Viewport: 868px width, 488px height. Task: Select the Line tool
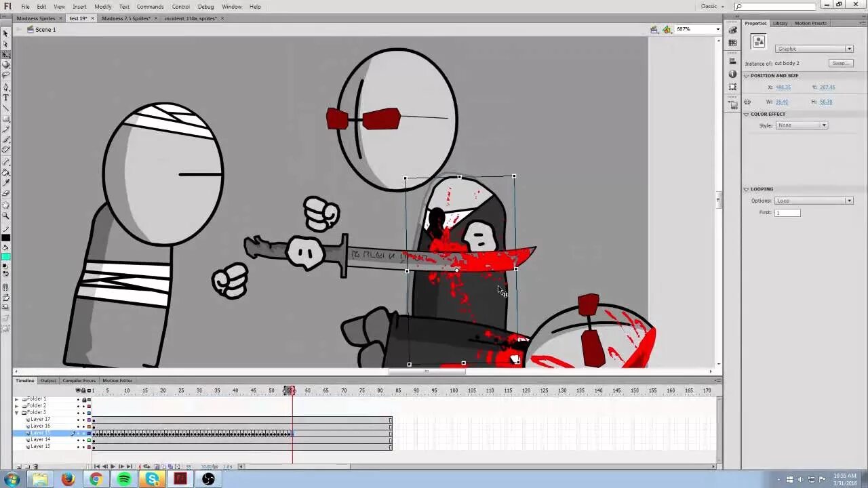[5, 108]
